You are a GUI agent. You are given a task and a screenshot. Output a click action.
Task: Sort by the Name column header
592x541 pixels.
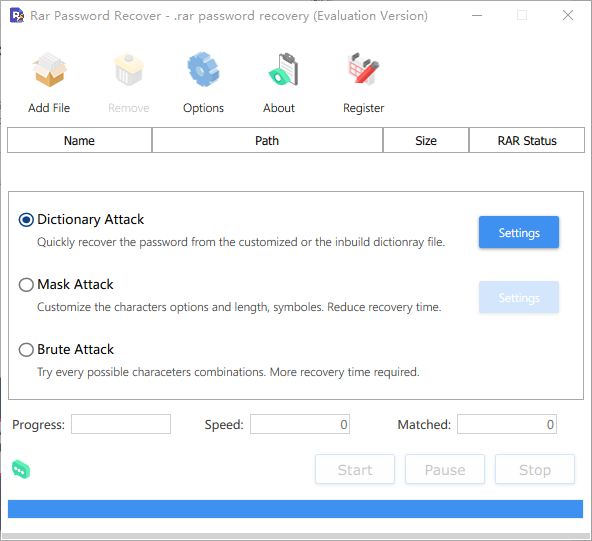coord(79,140)
